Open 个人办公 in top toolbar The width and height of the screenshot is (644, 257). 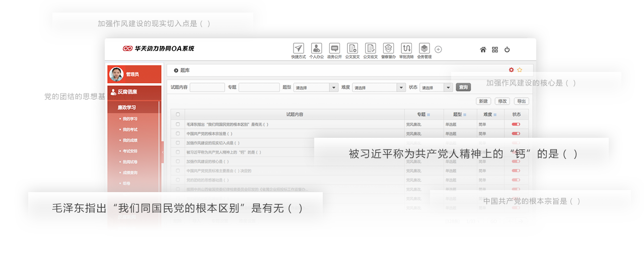pyautogui.click(x=316, y=49)
